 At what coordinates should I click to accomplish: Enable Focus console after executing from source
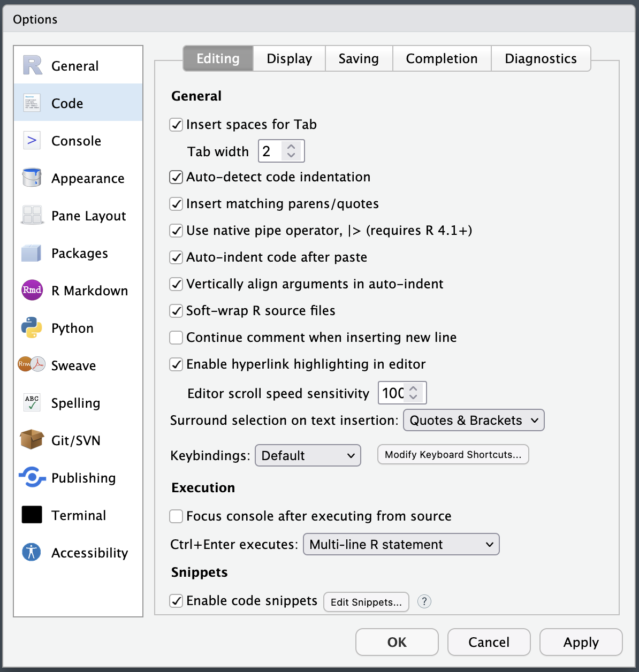point(176,516)
